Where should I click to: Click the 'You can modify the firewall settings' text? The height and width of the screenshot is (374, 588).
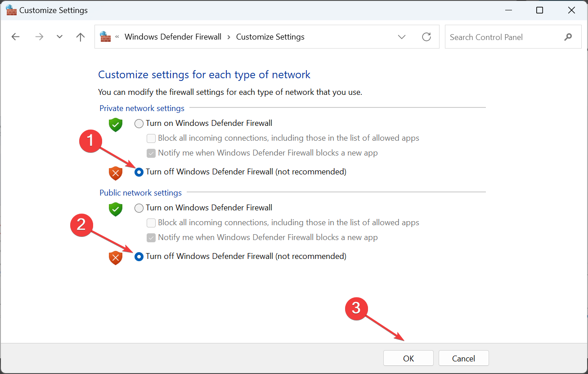point(230,92)
